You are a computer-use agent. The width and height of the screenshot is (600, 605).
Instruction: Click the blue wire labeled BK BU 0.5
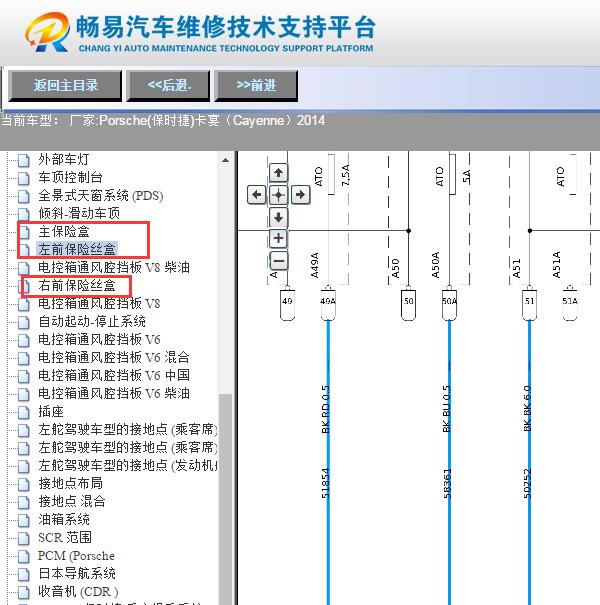450,462
